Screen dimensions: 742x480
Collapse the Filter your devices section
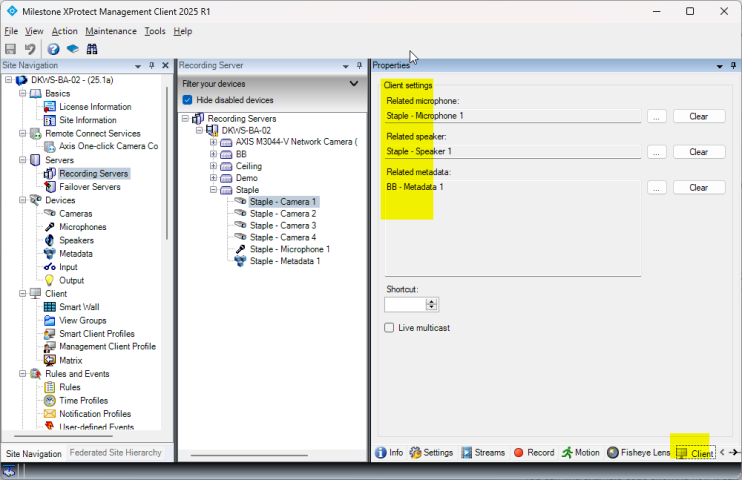point(353,84)
